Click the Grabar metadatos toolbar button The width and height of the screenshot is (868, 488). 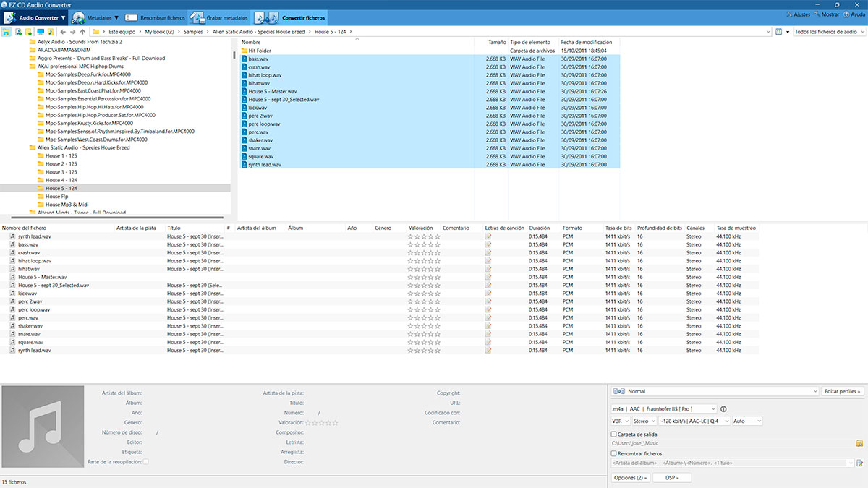click(219, 17)
